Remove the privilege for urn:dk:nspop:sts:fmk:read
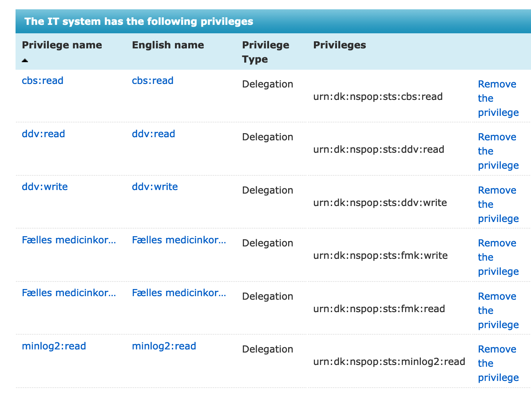This screenshot has height=420, width=531. coord(498,310)
